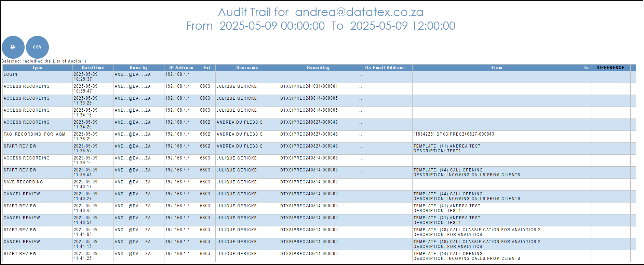644x265 pixels.
Task: Click the Done by column header
Action: coord(138,68)
